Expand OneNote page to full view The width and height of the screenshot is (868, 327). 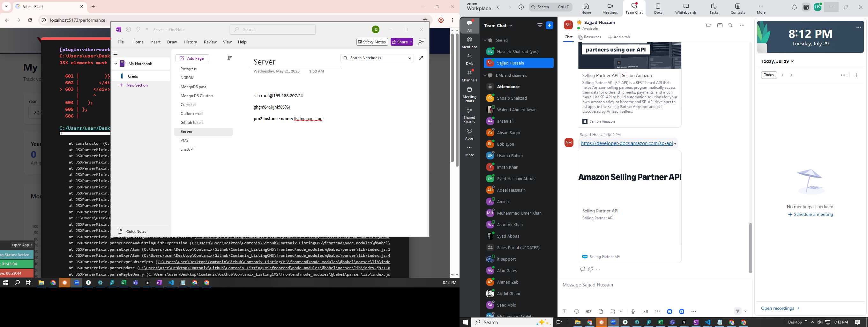coord(421,58)
